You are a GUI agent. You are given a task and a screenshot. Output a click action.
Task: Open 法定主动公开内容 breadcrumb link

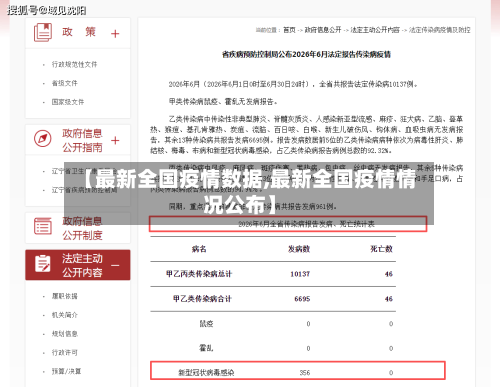(x=375, y=30)
